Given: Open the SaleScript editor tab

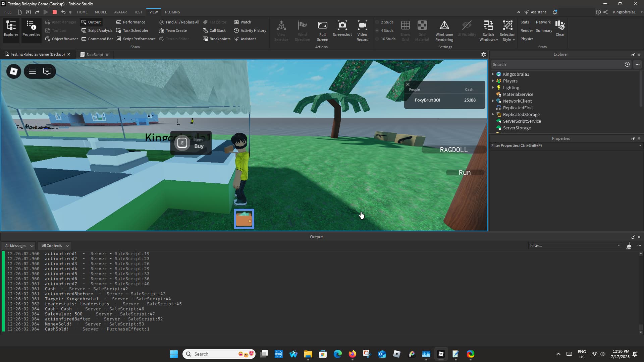Looking at the screenshot, I should pos(95,54).
